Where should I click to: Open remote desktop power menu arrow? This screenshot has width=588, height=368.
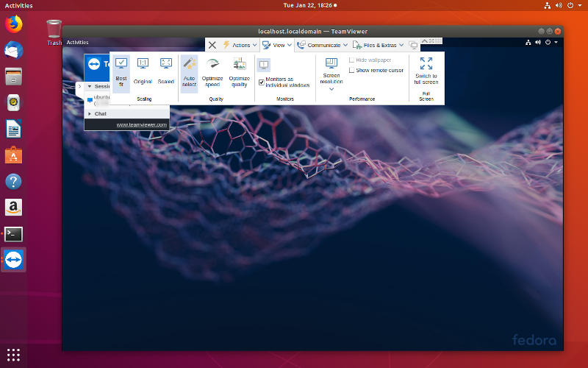coord(556,43)
